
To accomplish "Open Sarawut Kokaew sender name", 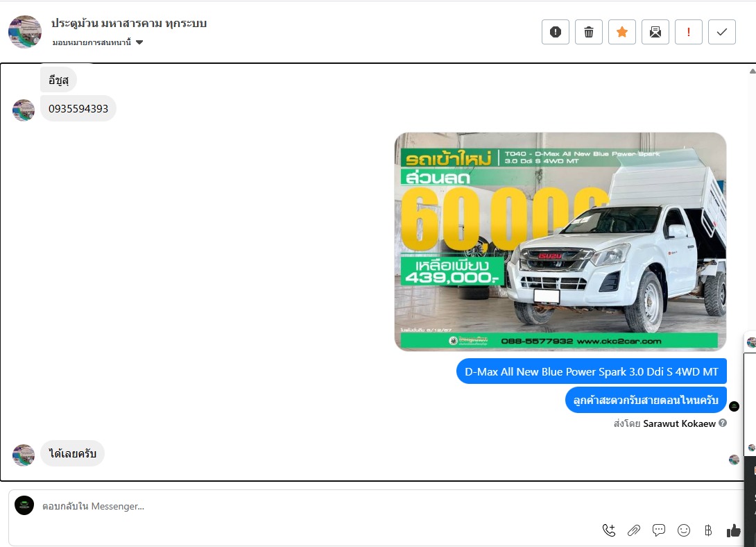I will [x=679, y=423].
